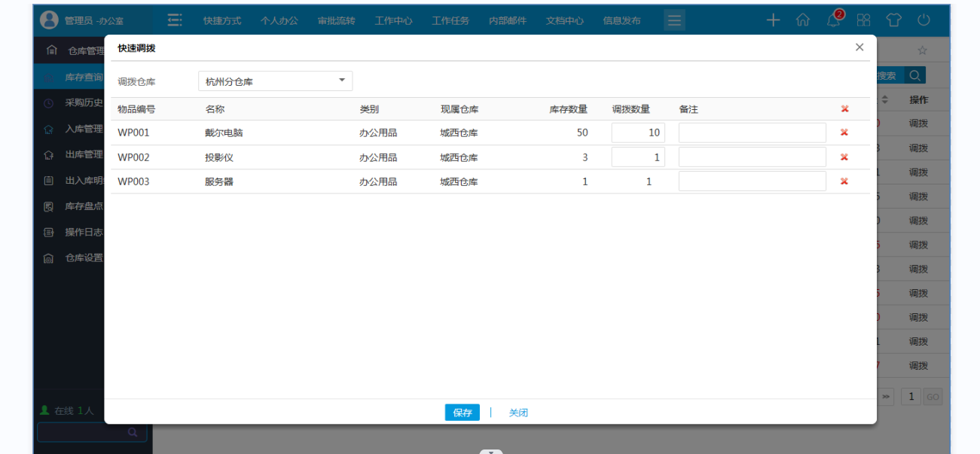980x454 pixels.
Task: Open the notifications bell icon
Action: click(x=833, y=20)
